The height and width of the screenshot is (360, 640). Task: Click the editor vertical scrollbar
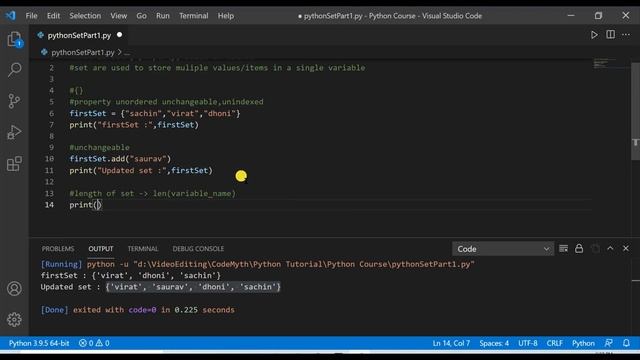(x=636, y=111)
